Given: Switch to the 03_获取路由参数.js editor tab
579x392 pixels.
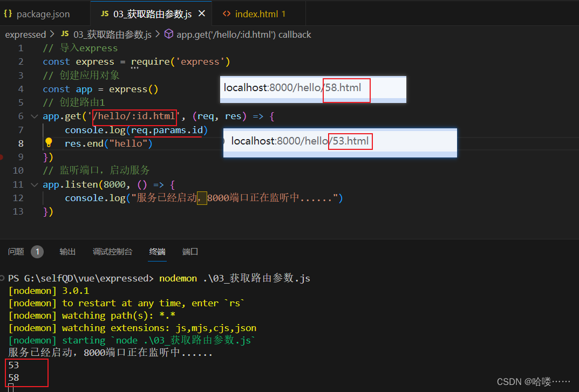Looking at the screenshot, I should pos(152,13).
